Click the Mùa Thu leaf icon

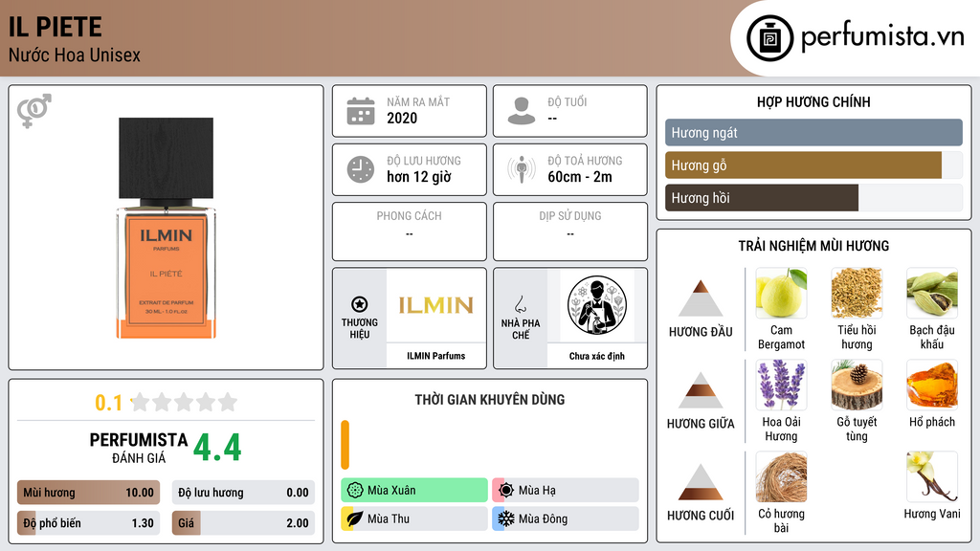(355, 518)
